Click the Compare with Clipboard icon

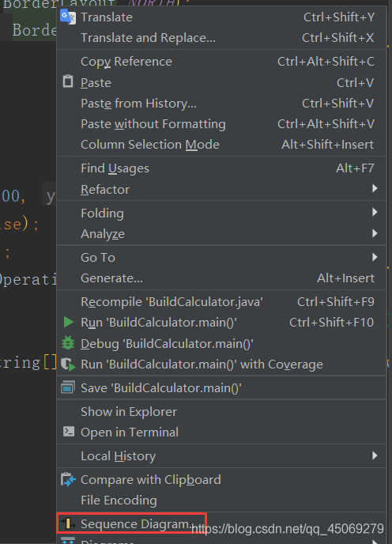(x=68, y=479)
